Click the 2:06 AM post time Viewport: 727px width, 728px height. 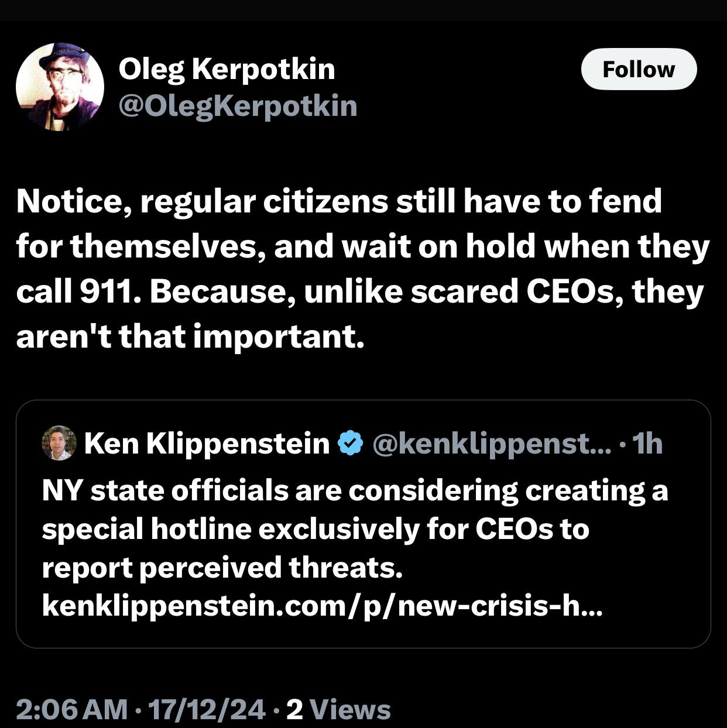71,709
